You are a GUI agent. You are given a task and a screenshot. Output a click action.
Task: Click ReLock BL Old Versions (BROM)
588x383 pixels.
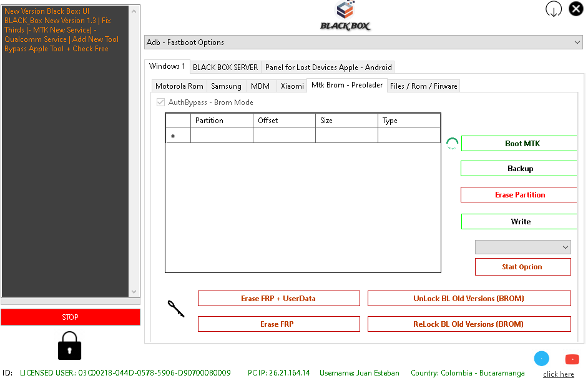pyautogui.click(x=469, y=324)
